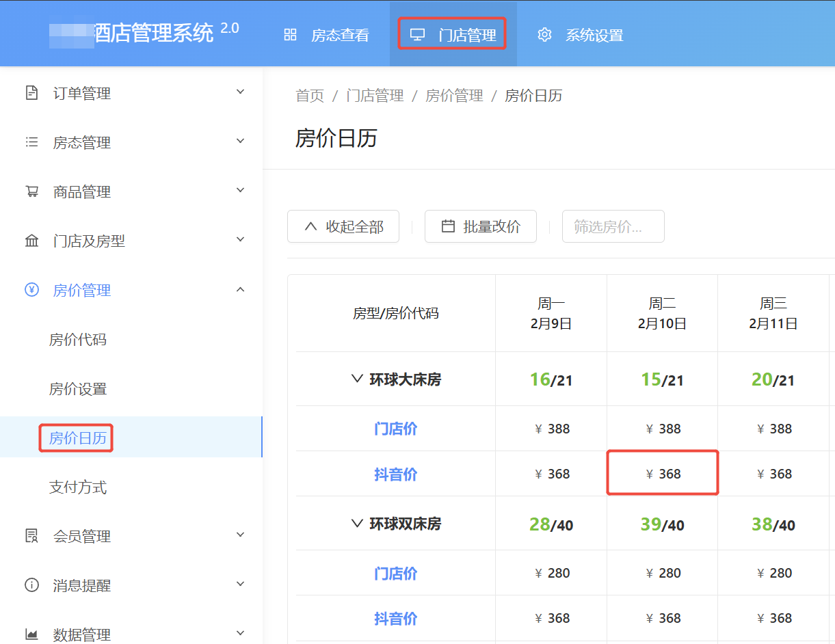The image size is (835, 644).
Task: Click the 批量改价 button
Action: tap(481, 226)
